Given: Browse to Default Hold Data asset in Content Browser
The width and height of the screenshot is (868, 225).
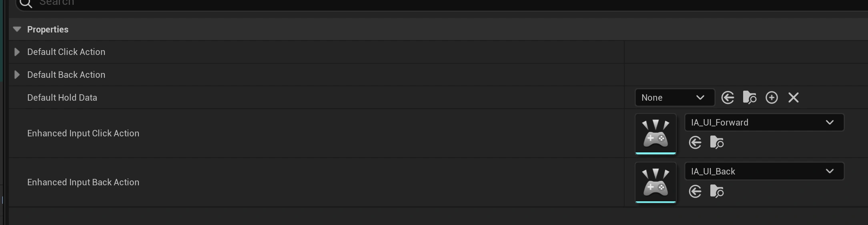Looking at the screenshot, I should [749, 97].
